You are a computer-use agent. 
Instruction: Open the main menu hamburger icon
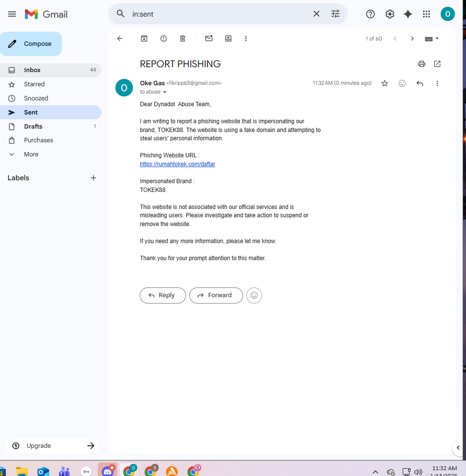point(12,14)
